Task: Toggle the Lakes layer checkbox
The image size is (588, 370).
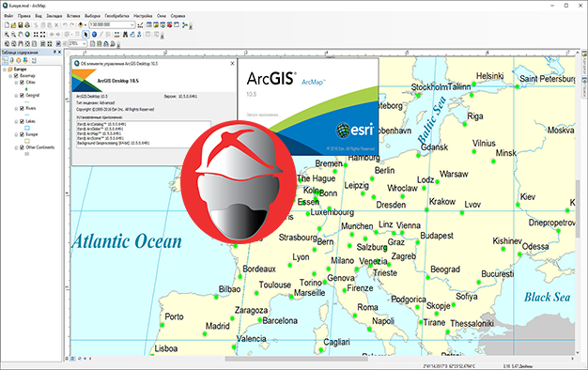Action: [x=23, y=121]
